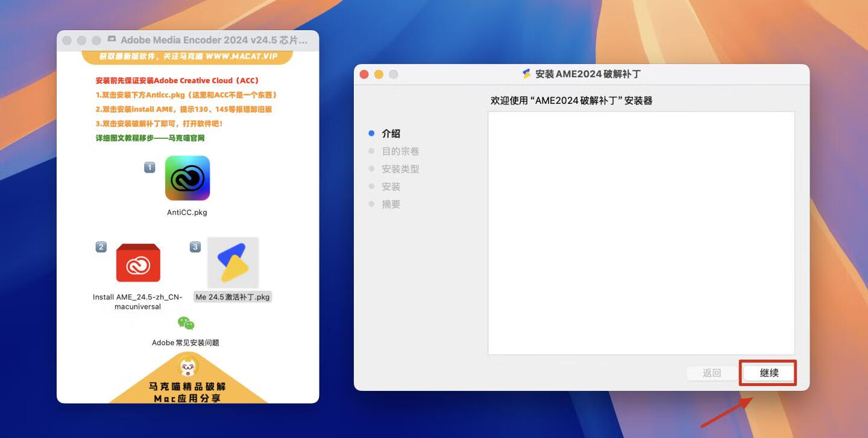Click the numbered badge 2 above Install AME
Viewport: 868px width, 438px height.
101,246
